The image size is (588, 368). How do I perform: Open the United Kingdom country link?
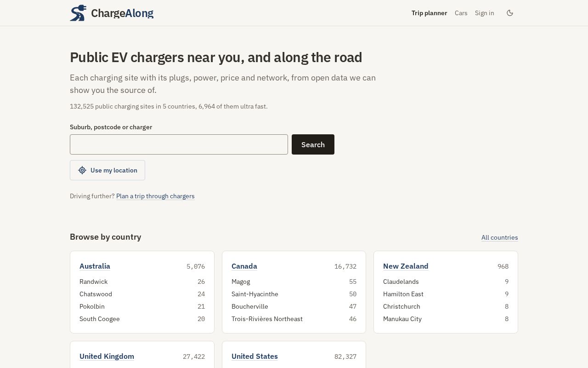click(107, 356)
